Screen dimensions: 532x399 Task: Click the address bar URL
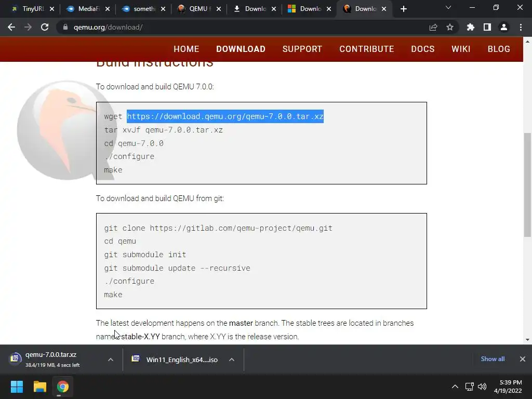108,27
